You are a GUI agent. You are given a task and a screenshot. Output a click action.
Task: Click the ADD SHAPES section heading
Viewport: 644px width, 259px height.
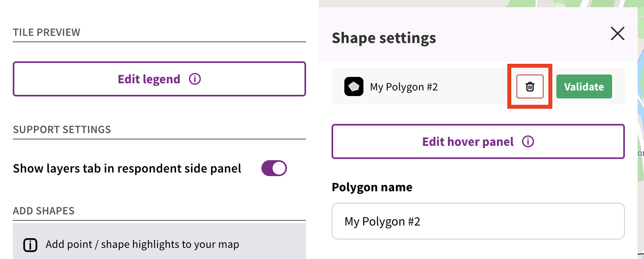(44, 211)
